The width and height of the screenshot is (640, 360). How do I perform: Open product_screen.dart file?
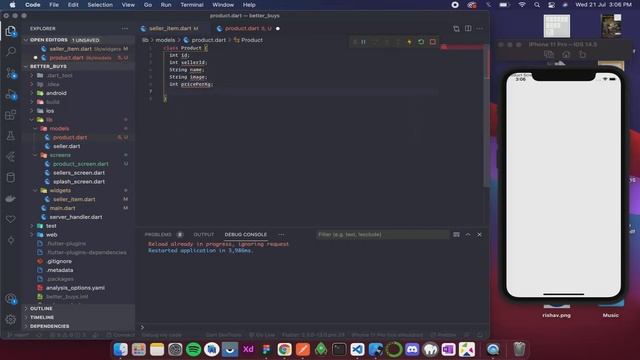coord(80,164)
